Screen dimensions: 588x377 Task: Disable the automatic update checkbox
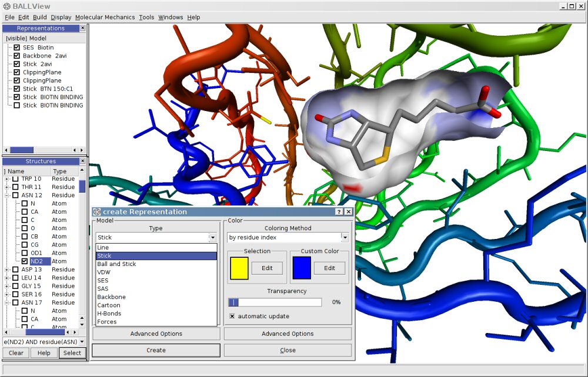[x=232, y=317]
